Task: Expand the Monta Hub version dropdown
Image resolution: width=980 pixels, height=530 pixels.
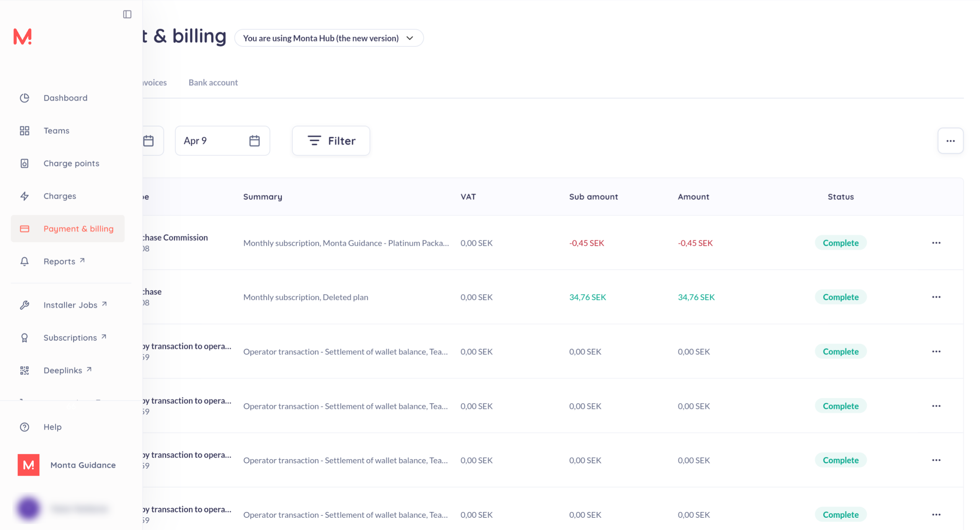Action: [x=328, y=38]
